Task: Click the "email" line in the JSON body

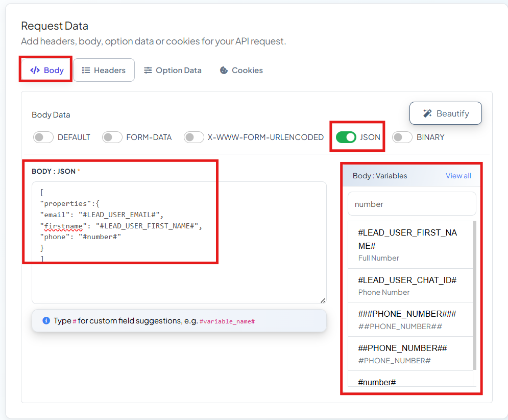Action: point(102,215)
